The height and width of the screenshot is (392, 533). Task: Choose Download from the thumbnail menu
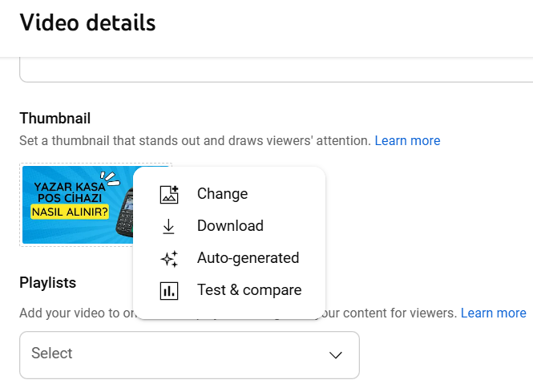point(229,226)
